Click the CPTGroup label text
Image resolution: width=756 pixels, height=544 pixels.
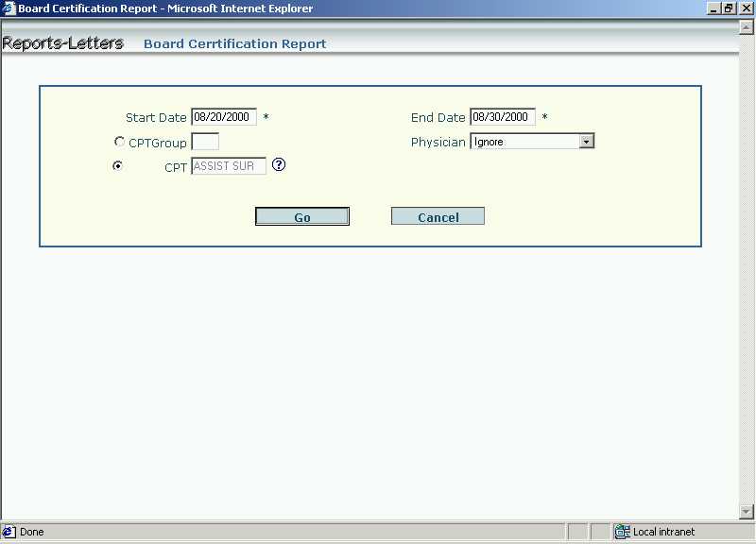coord(158,144)
